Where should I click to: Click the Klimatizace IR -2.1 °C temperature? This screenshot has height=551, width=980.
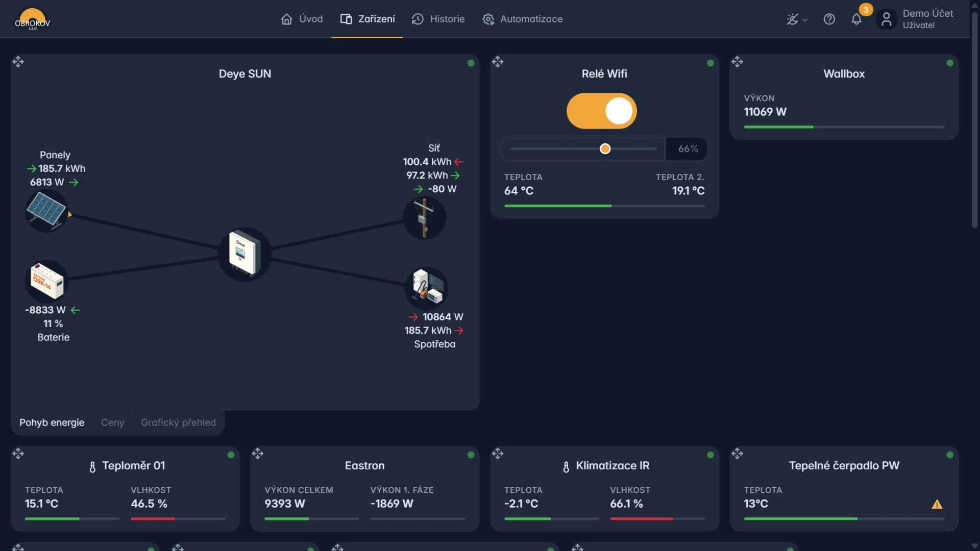521,504
